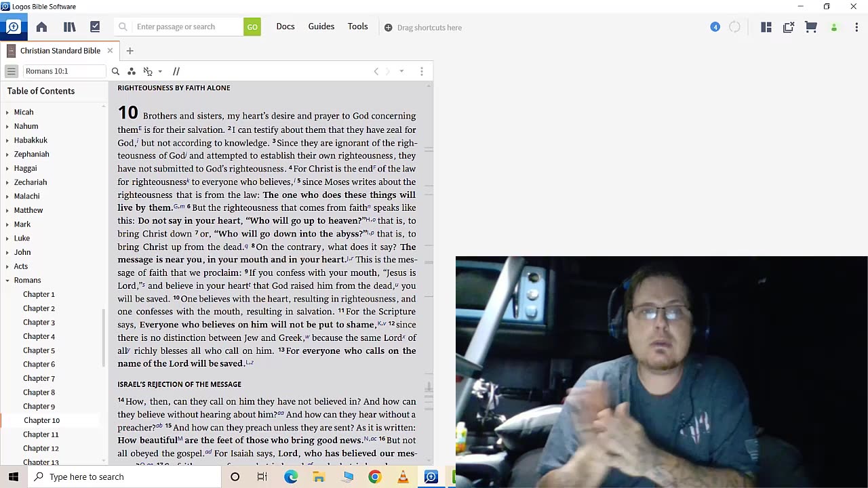
Task: Open the Factbook checkmark icon
Action: [95, 27]
